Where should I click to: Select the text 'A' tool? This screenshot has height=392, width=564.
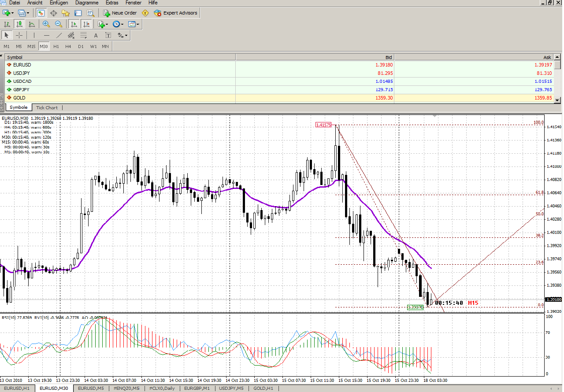pyautogui.click(x=96, y=35)
